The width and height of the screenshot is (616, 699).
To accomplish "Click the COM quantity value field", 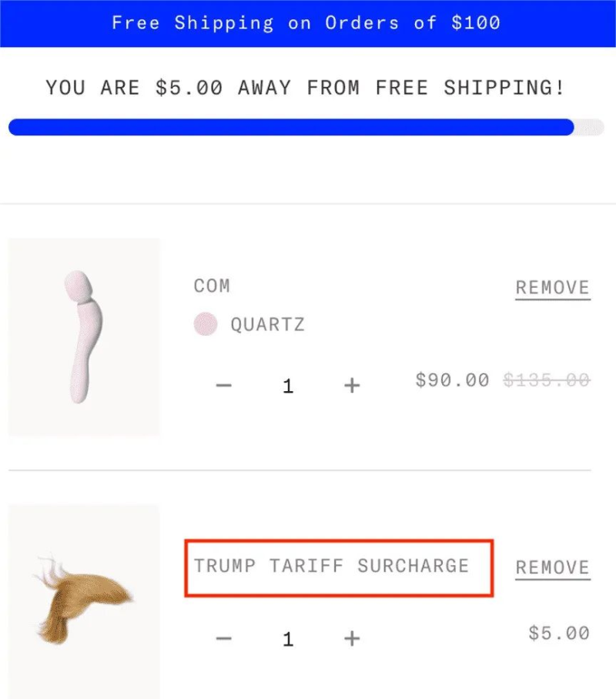I will (x=288, y=386).
